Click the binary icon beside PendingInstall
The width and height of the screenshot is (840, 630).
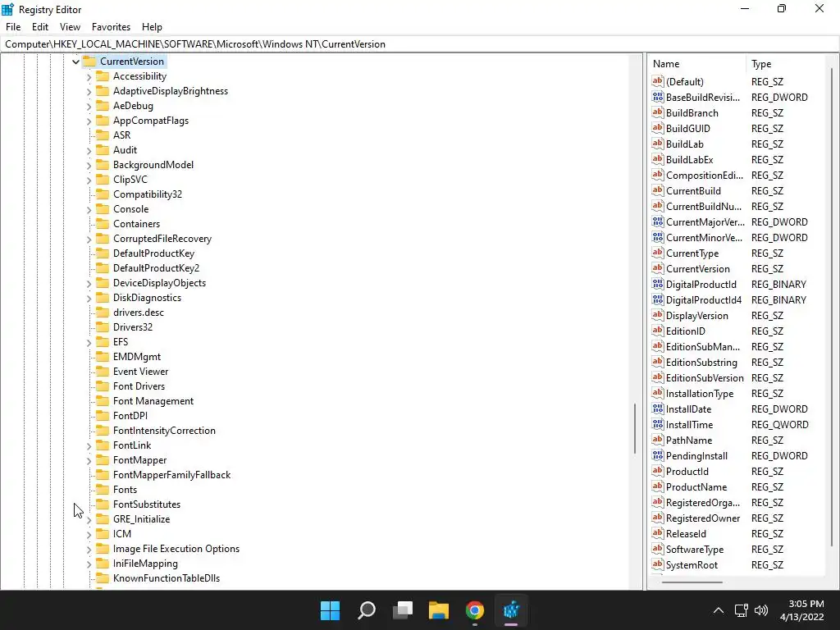point(657,455)
